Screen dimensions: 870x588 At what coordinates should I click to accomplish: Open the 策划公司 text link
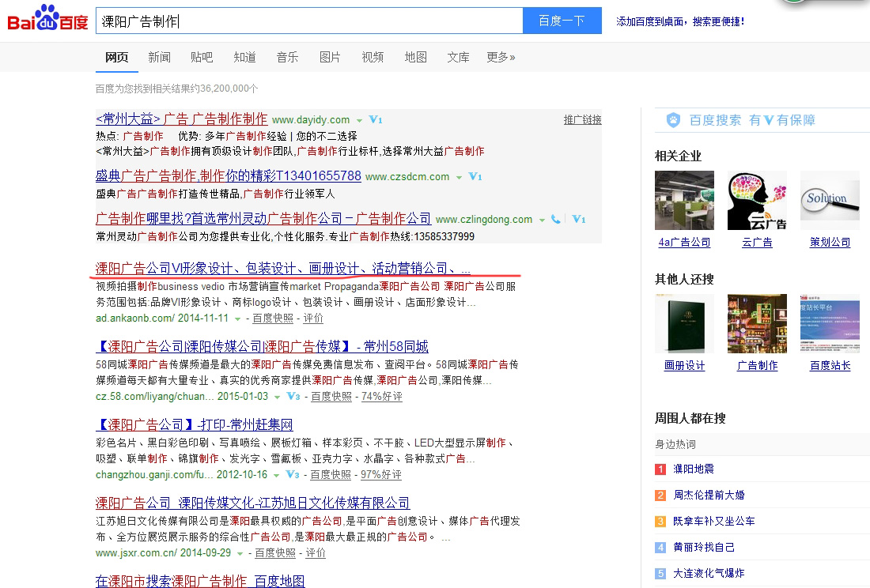pyautogui.click(x=830, y=242)
